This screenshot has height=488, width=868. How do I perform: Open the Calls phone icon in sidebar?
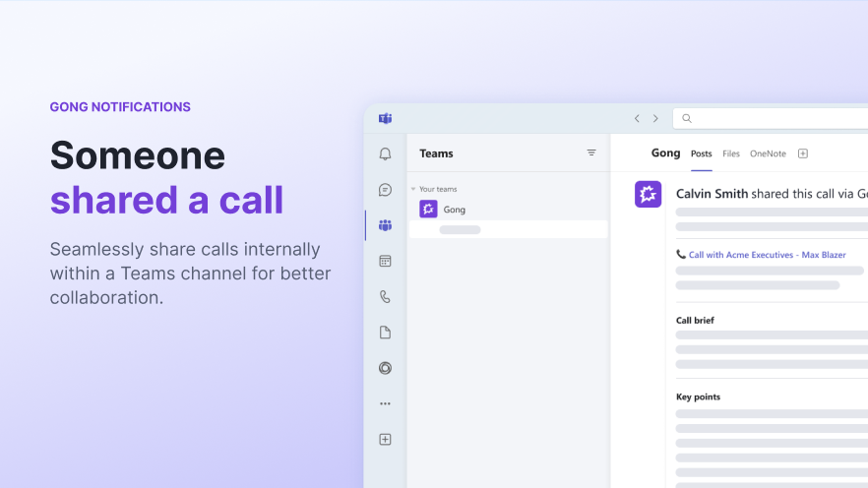click(385, 296)
